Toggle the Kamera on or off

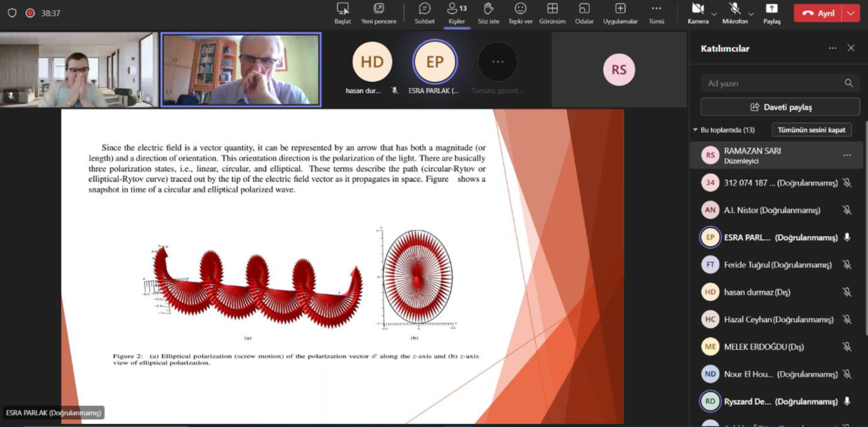point(697,9)
